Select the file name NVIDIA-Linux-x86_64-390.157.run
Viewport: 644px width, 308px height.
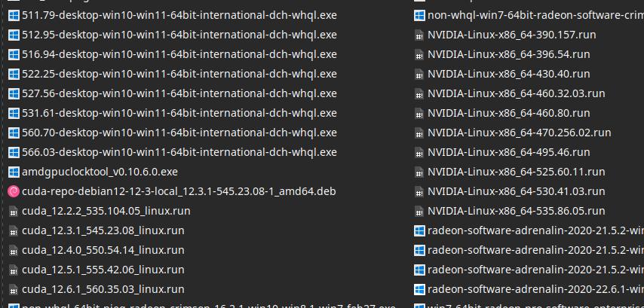[x=512, y=35]
